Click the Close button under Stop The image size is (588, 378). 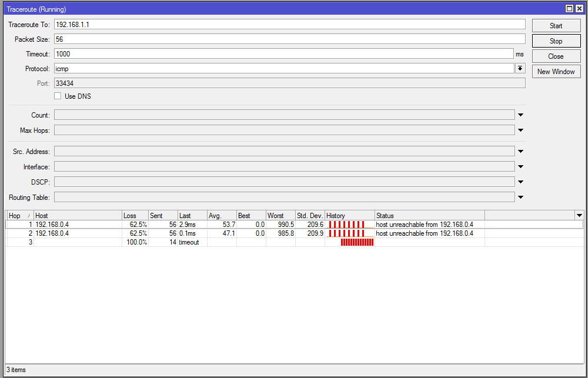(x=556, y=56)
